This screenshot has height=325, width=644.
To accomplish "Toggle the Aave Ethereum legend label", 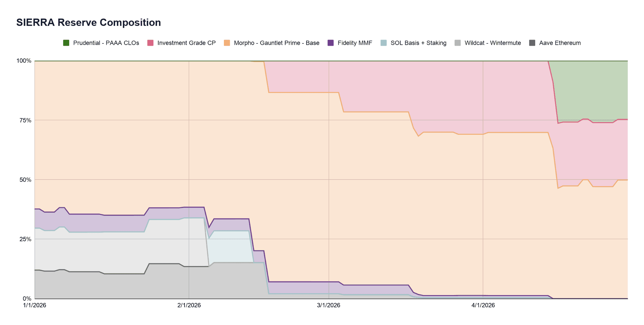I will (560, 43).
